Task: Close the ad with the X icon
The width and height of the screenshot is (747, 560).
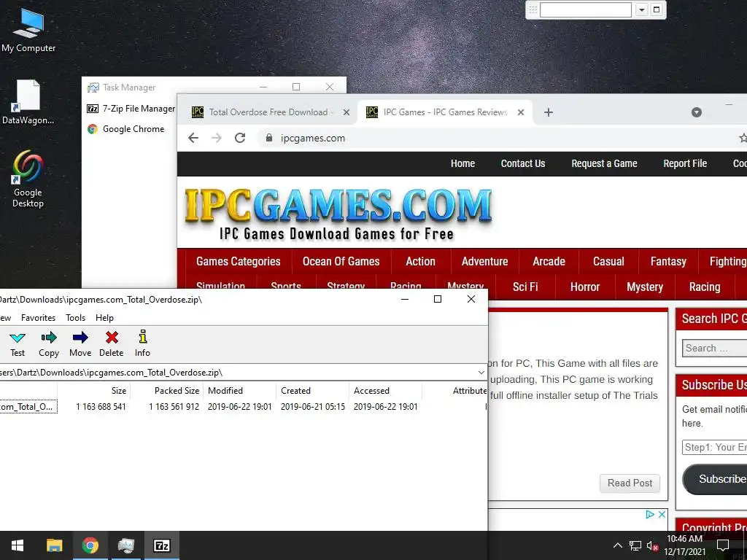Action: 662,514
